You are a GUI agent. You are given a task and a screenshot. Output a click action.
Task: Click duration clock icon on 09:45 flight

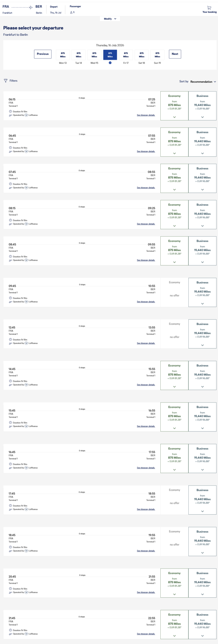pos(10,298)
